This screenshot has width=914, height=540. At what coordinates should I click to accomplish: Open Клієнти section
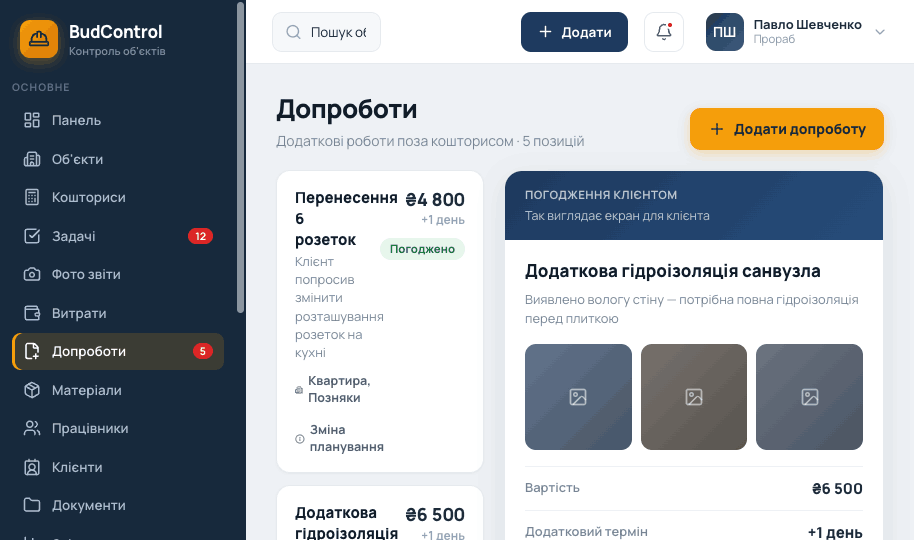coord(118,467)
